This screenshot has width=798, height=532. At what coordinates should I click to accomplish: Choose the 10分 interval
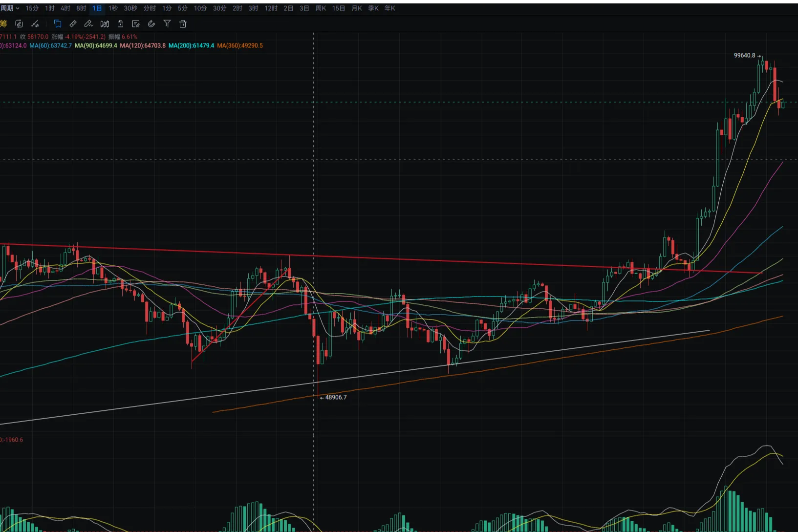[x=200, y=8]
